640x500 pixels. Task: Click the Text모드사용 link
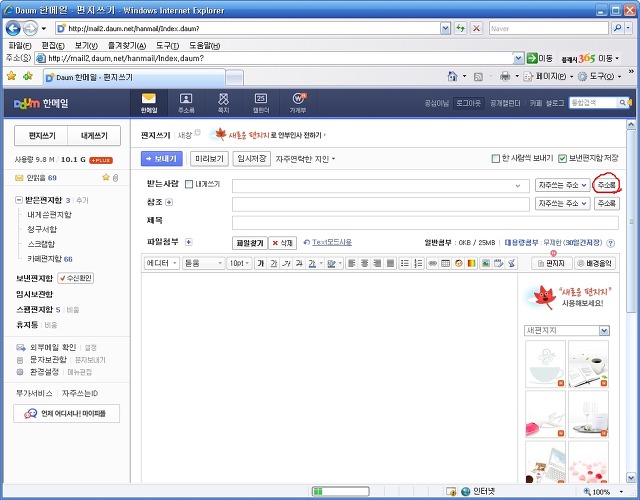pos(332,242)
